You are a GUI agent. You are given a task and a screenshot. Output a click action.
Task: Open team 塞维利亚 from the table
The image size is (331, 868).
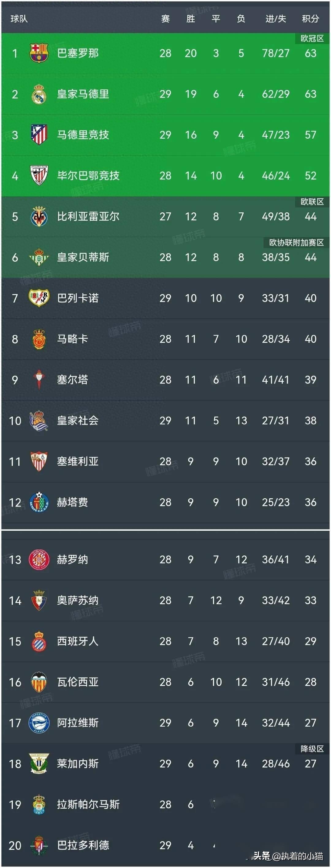point(78,461)
